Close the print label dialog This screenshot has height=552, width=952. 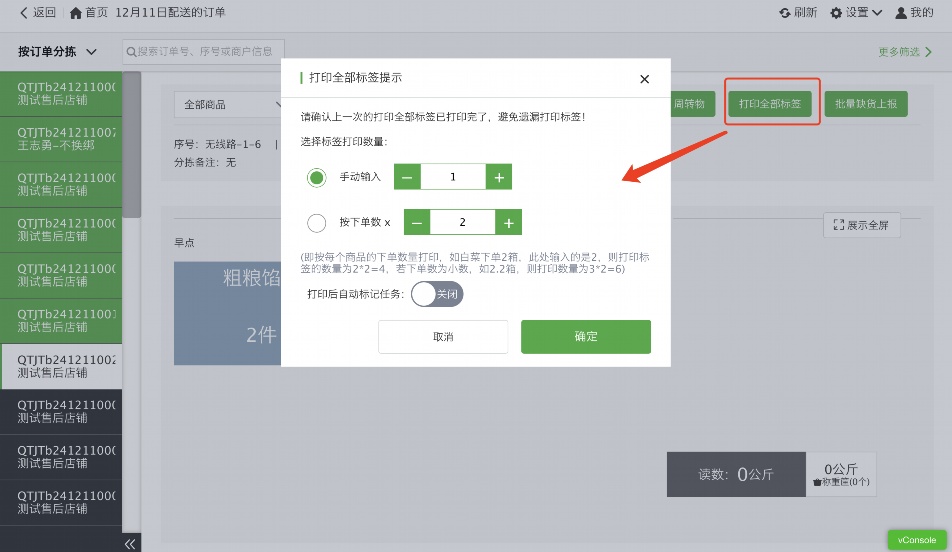coord(644,79)
